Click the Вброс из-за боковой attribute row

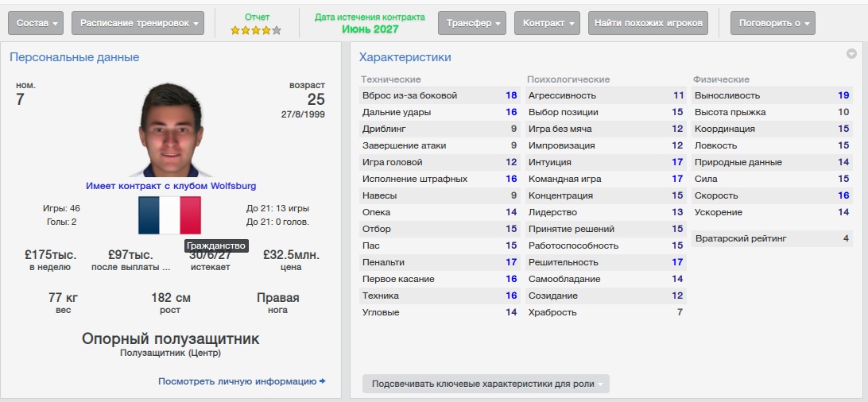(x=439, y=95)
